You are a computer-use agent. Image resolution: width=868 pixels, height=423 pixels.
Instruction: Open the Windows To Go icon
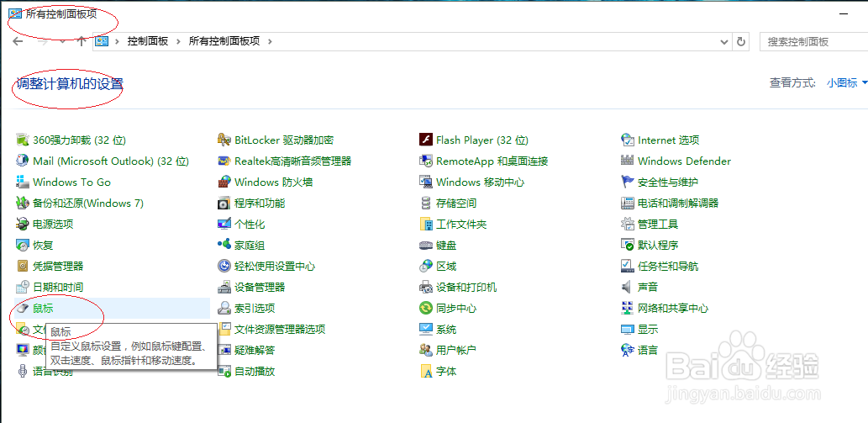[22, 182]
